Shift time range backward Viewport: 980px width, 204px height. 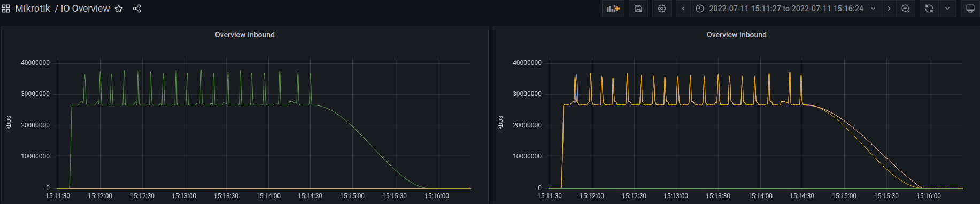[683, 9]
